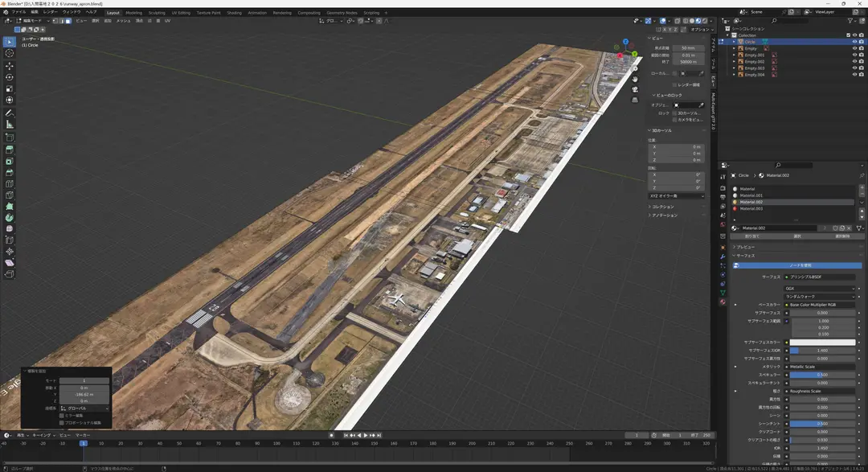Switch to the Modeling workspace tab
868x472 pixels.
point(133,13)
